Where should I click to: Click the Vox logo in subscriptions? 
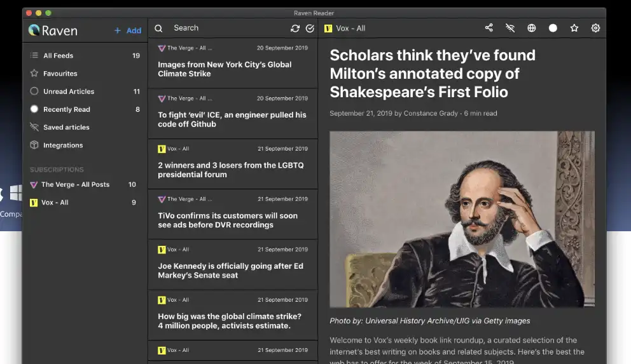(34, 203)
